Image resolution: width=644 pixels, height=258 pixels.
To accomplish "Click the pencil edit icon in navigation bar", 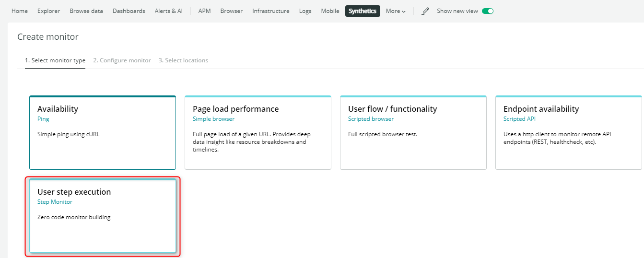I will [x=425, y=11].
